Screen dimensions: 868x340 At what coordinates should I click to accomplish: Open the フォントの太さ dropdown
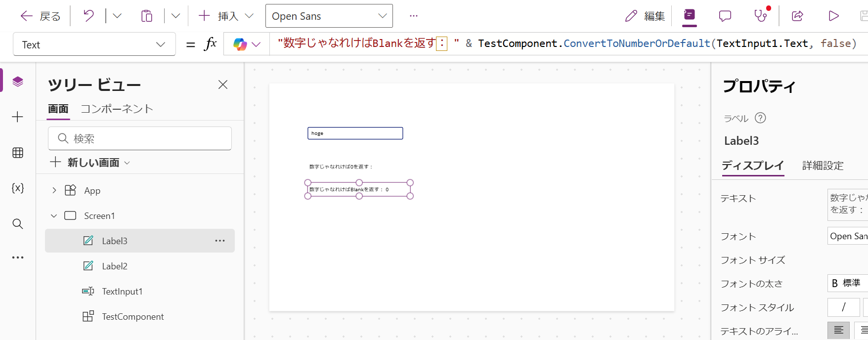(848, 283)
